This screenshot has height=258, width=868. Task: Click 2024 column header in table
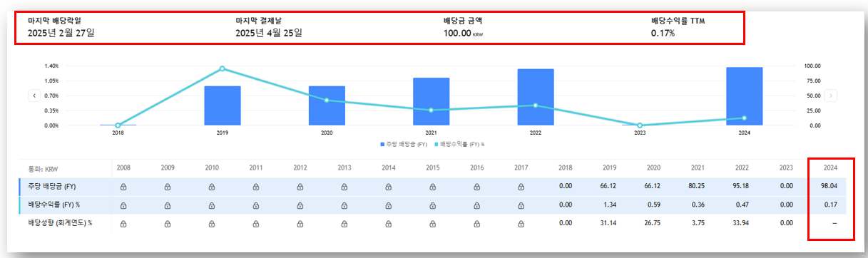pos(830,168)
